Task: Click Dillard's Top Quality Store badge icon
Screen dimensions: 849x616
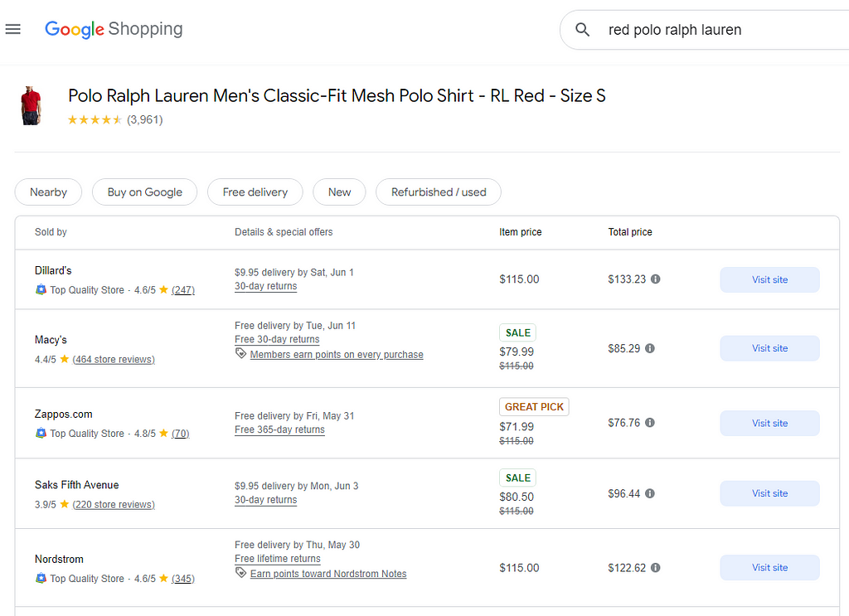Action: pyautogui.click(x=41, y=289)
